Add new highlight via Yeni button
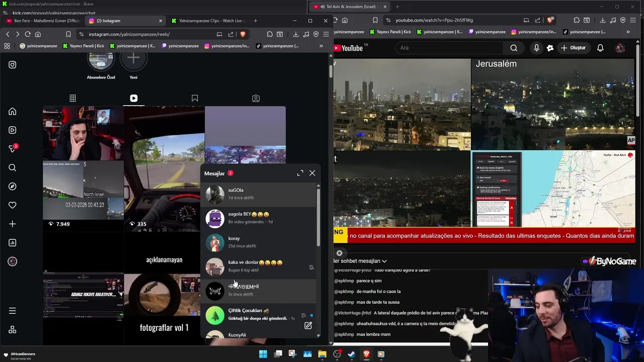The height and width of the screenshot is (362, 644). [x=133, y=65]
